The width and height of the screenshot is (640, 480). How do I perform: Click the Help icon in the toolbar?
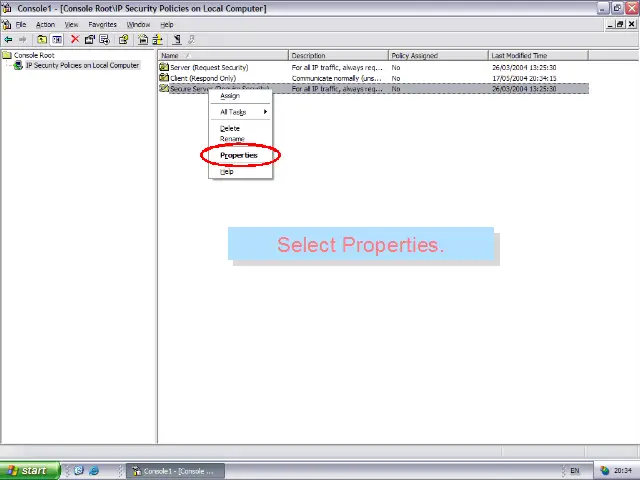[x=124, y=40]
